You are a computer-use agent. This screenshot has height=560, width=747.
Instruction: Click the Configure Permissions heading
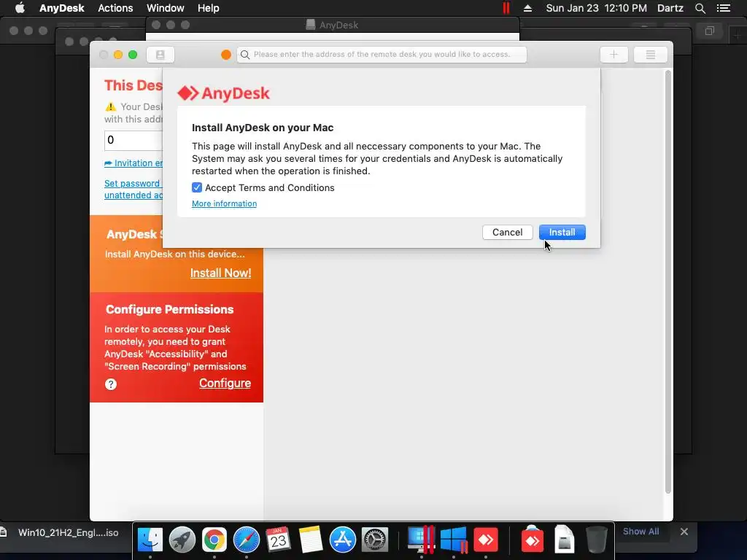click(x=169, y=309)
